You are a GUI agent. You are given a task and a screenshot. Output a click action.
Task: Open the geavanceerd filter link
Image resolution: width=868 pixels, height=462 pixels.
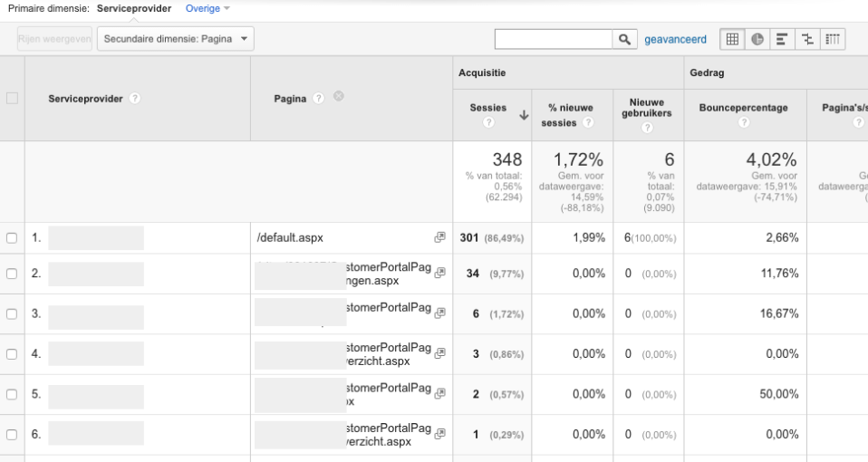[675, 39]
